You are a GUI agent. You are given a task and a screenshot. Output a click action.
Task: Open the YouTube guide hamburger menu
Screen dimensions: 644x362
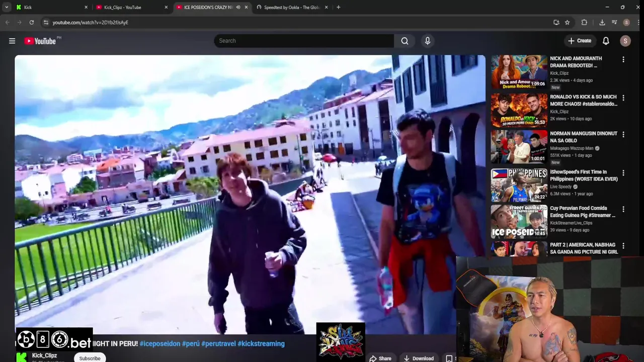tap(12, 41)
